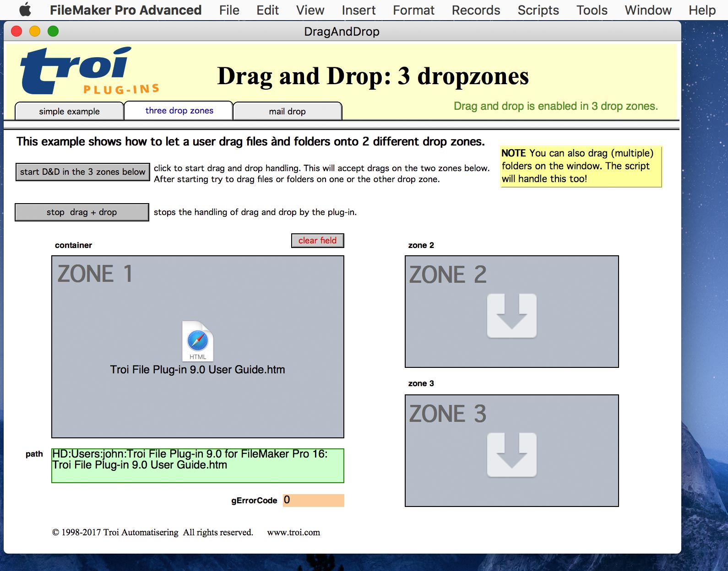The height and width of the screenshot is (571, 728).
Task: Click the path field with the file path
Action: [197, 466]
